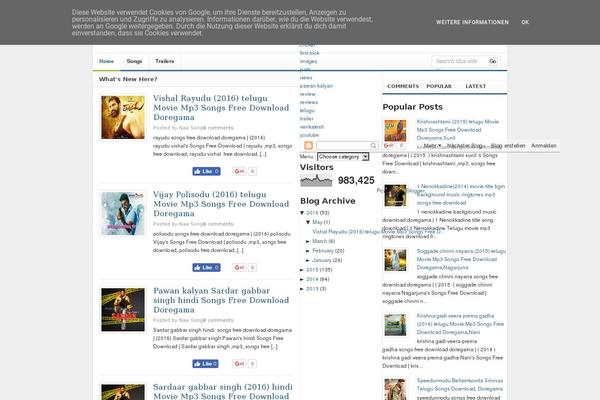Image resolution: width=600 pixels, height=400 pixels.
Task: Expand the 2013 archive year
Action: [302, 289]
